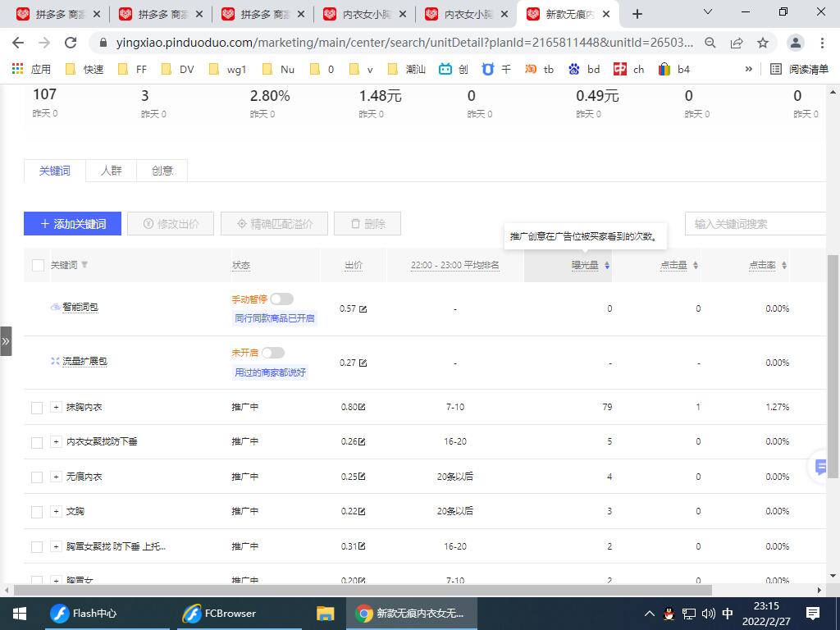Expand the 胸罩女聚拢 防下垂 row
Screen dimensions: 840x630
(57, 546)
